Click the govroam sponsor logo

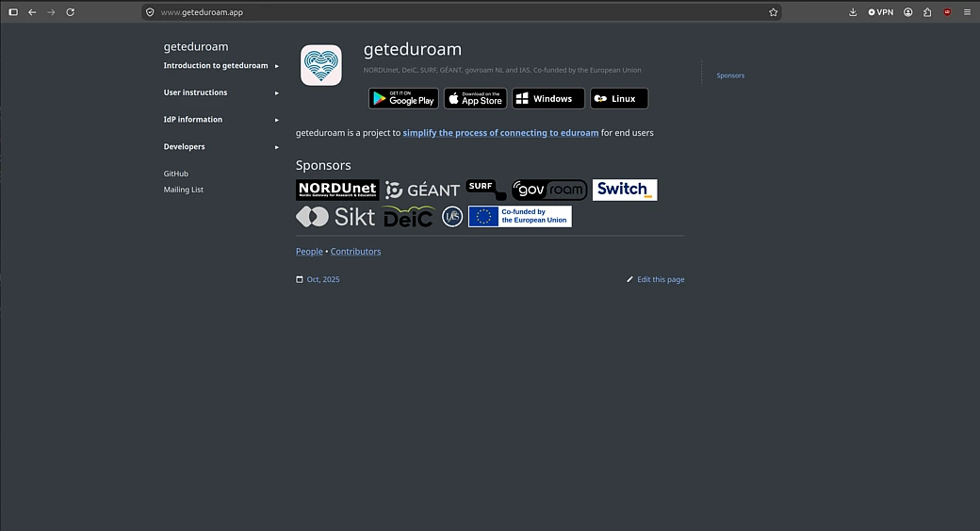point(549,190)
